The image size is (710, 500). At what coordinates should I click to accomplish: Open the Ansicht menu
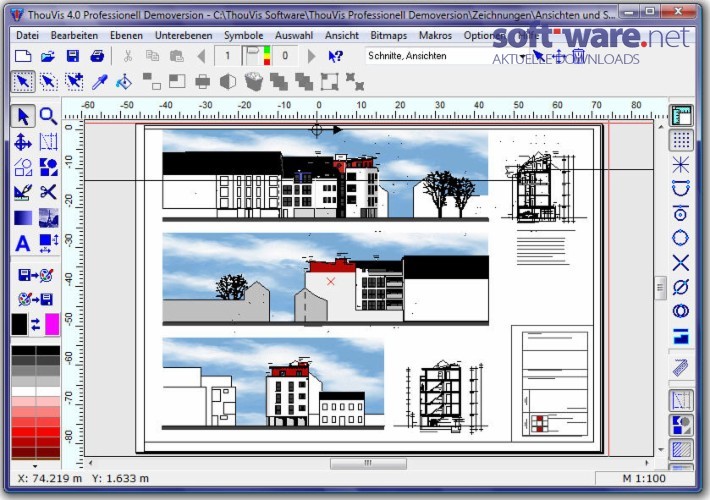341,35
